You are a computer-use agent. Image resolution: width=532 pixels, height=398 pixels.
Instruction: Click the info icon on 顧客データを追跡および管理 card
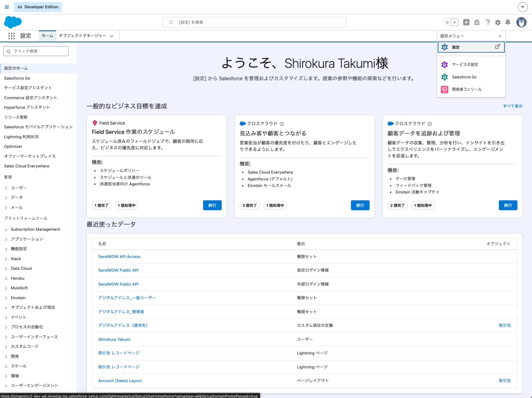click(x=430, y=124)
